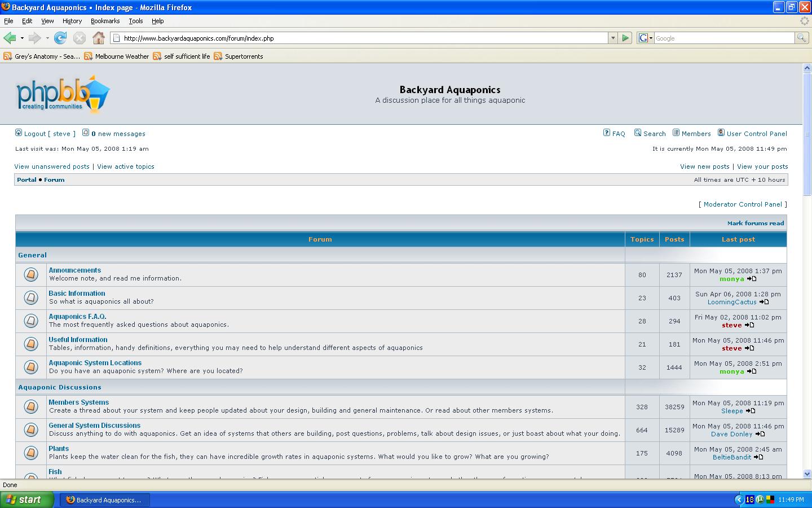The height and width of the screenshot is (508, 812).
Task: Click the search magnifier icon in search bar
Action: [x=801, y=38]
